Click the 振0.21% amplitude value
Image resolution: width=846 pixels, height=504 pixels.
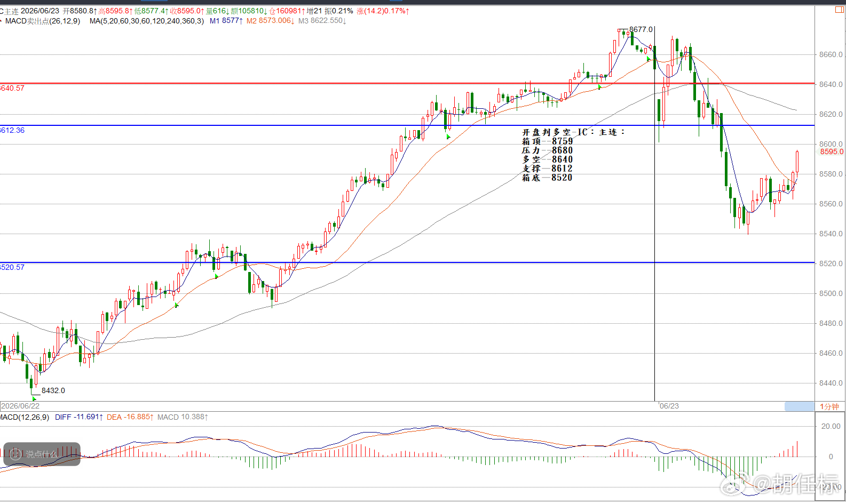point(339,11)
